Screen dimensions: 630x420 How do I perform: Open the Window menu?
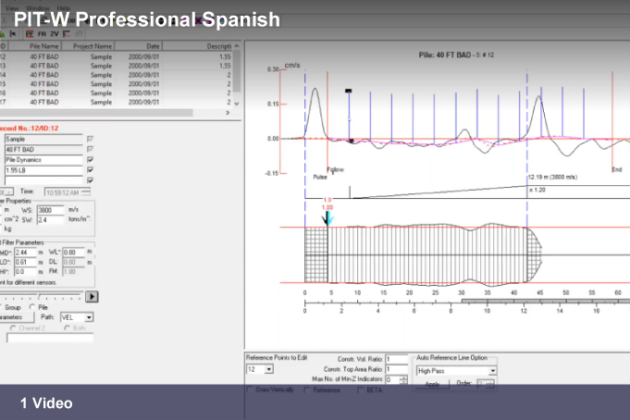(38, 8)
